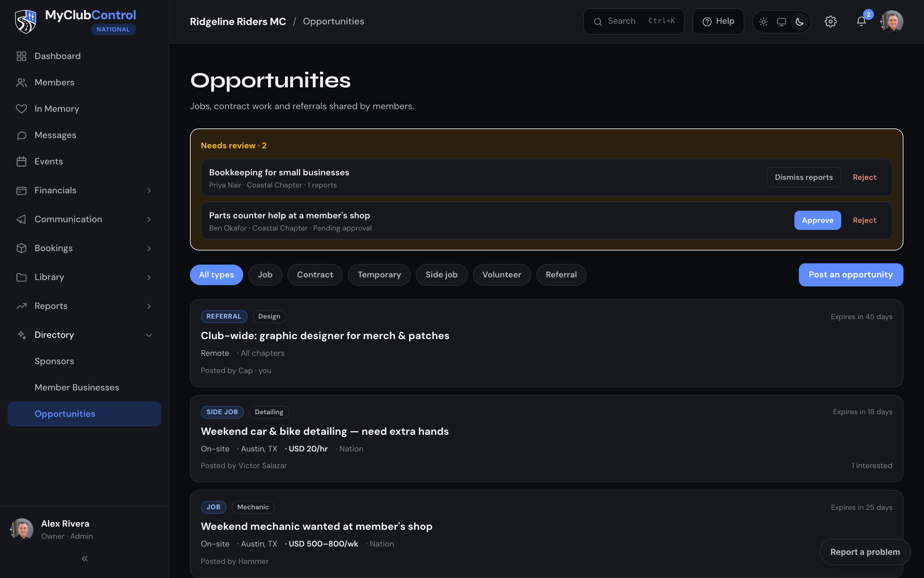Select the All types filter
Viewport: 924px width, 578px height.
[216, 275]
